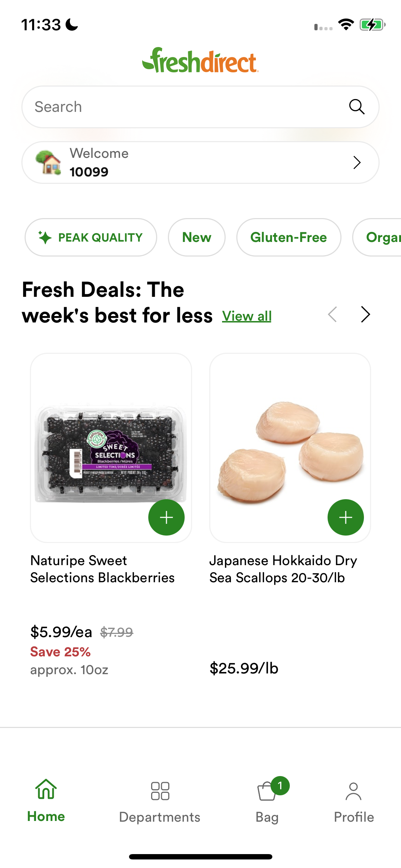Tap the house icon beside Welcome

coord(48,162)
